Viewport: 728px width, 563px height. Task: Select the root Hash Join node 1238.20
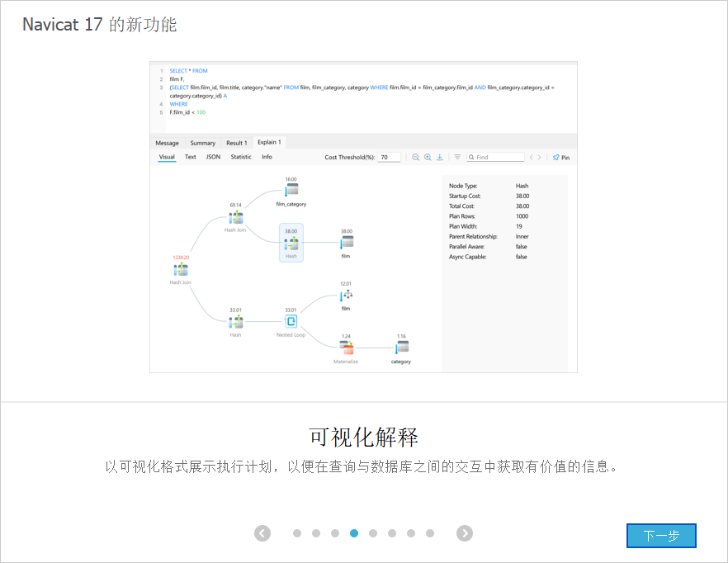[181, 270]
